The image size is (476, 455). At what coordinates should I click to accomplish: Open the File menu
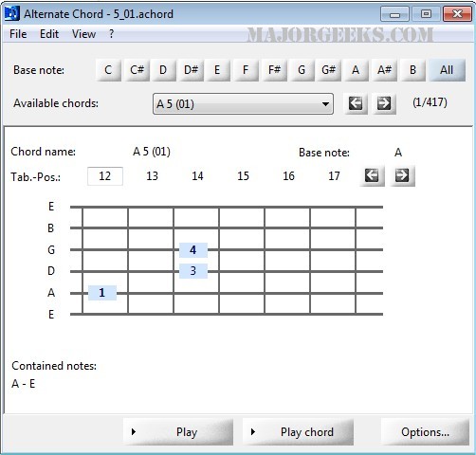coord(18,34)
